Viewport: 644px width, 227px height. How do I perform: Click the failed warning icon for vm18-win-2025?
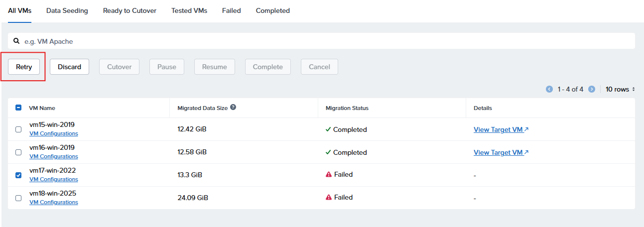tap(329, 198)
